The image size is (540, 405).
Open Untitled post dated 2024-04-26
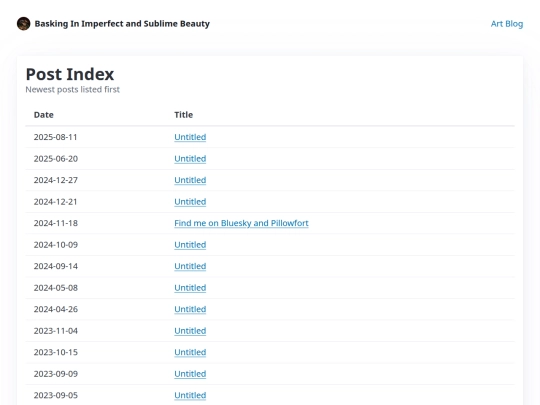(190, 309)
